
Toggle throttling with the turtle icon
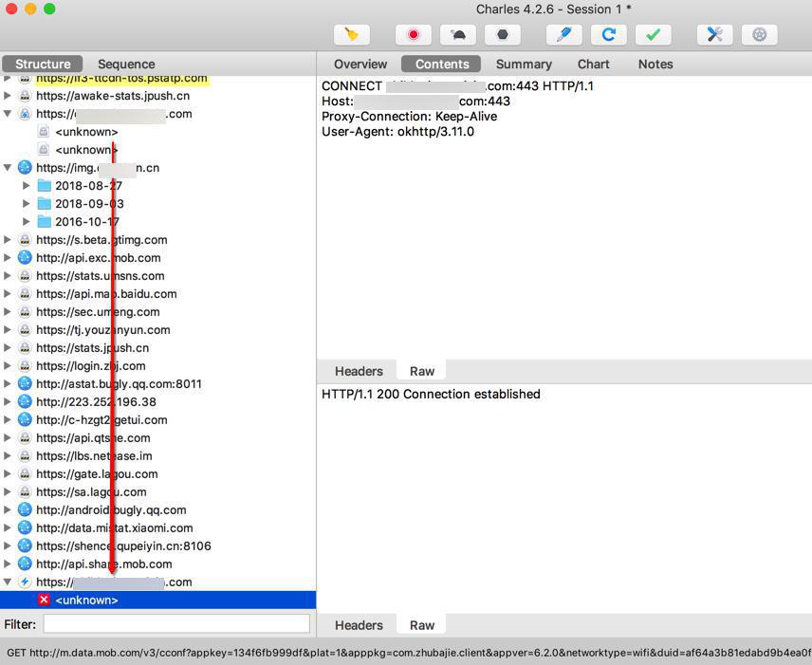tap(458, 35)
